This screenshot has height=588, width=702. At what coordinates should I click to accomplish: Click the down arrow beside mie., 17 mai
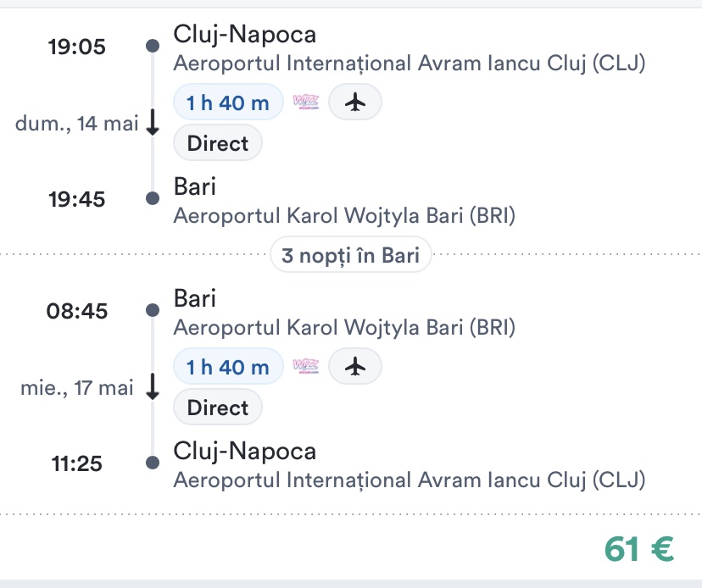pyautogui.click(x=153, y=388)
